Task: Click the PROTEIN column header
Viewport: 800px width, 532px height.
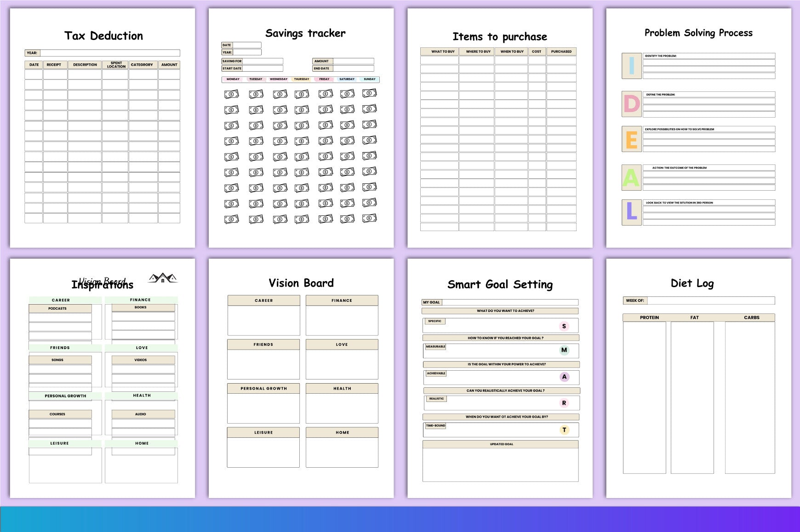Action: pos(649,317)
